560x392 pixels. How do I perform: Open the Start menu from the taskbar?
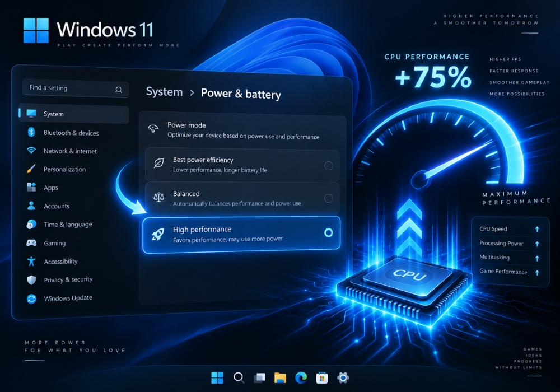pyautogui.click(x=217, y=377)
